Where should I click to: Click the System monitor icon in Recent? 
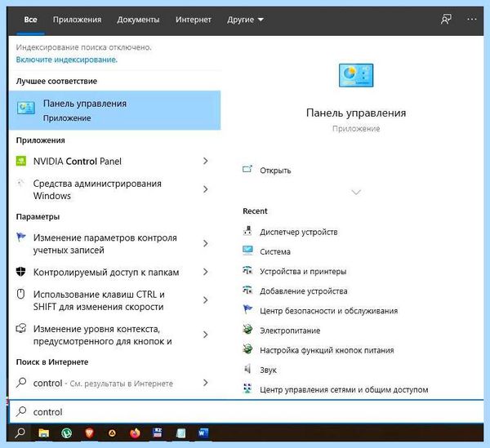[x=247, y=251]
